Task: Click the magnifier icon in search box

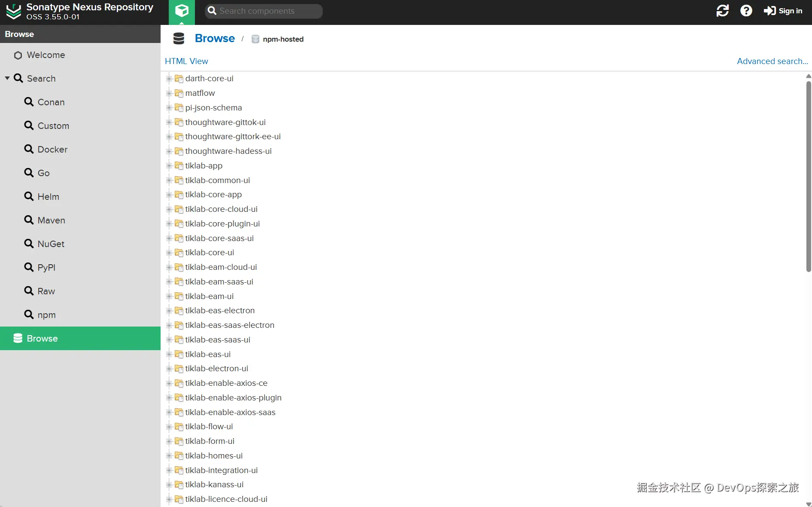Action: [212, 11]
